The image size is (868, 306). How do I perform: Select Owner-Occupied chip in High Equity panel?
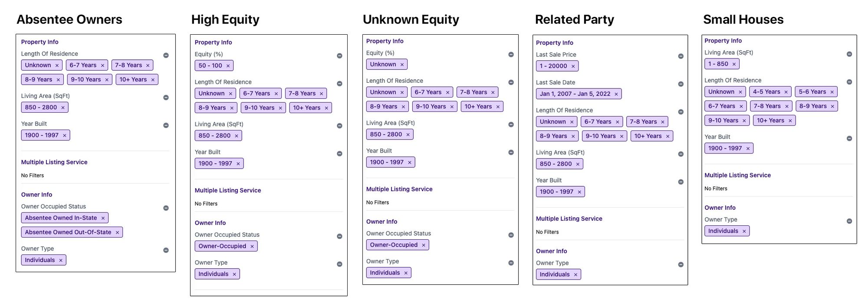[222, 246]
